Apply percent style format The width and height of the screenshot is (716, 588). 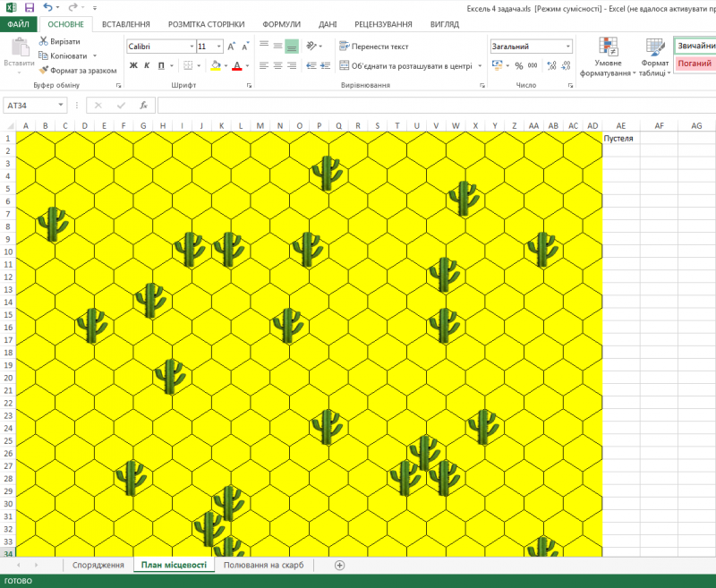pos(518,65)
